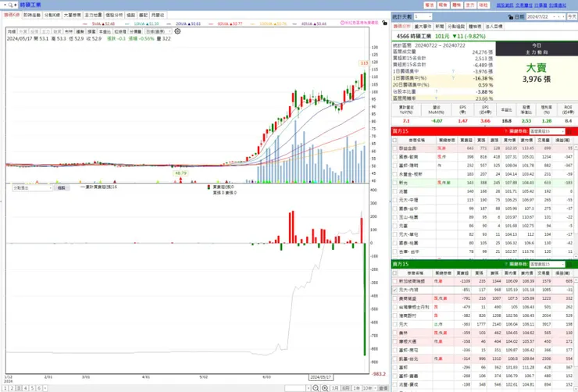This screenshot has width=578, height=392.
Task: Click the small icon on the right of the 買方15 bar
Action: point(569,131)
